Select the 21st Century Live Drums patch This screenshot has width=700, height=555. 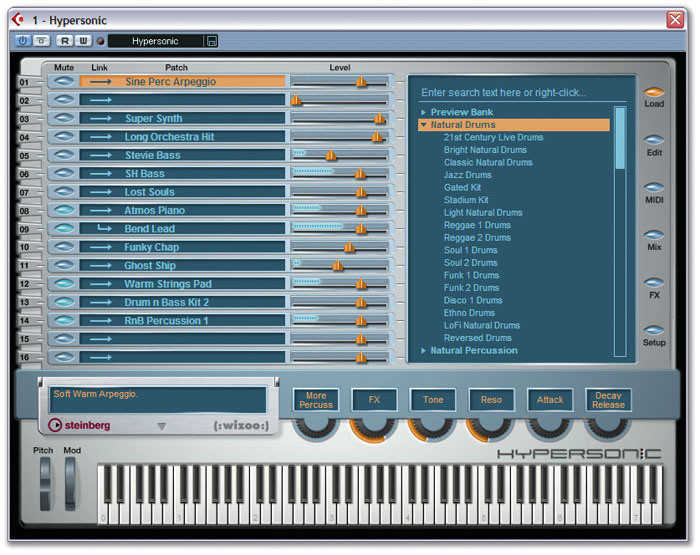pyautogui.click(x=493, y=137)
